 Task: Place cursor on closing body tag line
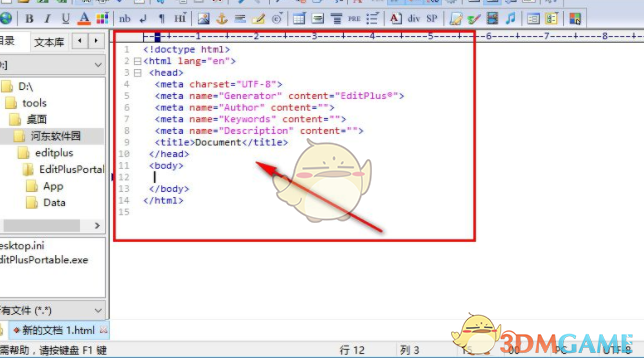169,189
